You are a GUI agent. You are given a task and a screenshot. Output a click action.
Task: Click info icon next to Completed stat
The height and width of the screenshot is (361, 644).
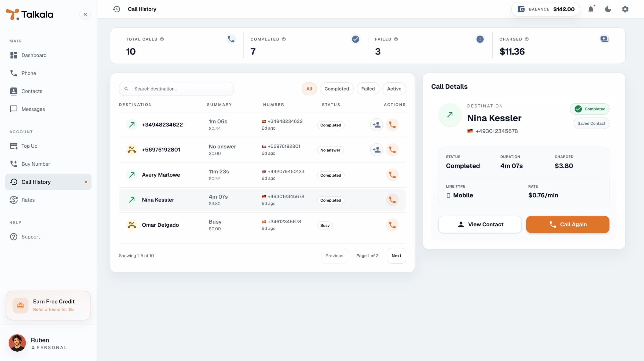[284, 39]
